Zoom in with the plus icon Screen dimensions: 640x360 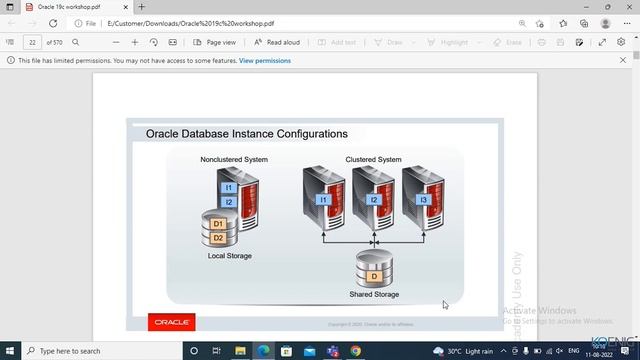(135, 42)
